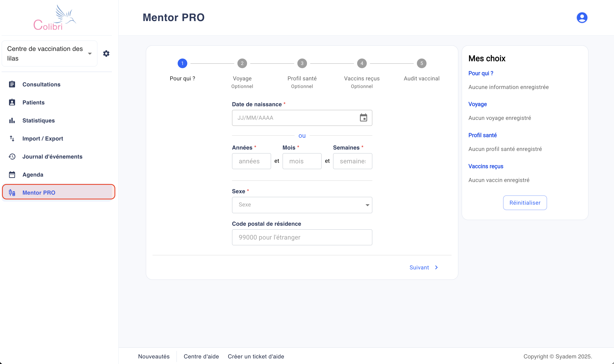The height and width of the screenshot is (364, 614).
Task: Go to Patients section
Action: pyautogui.click(x=57, y=102)
